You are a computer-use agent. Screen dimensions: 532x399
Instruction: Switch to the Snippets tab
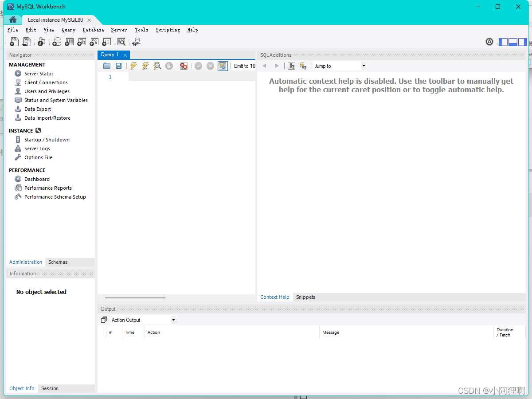[x=306, y=297]
